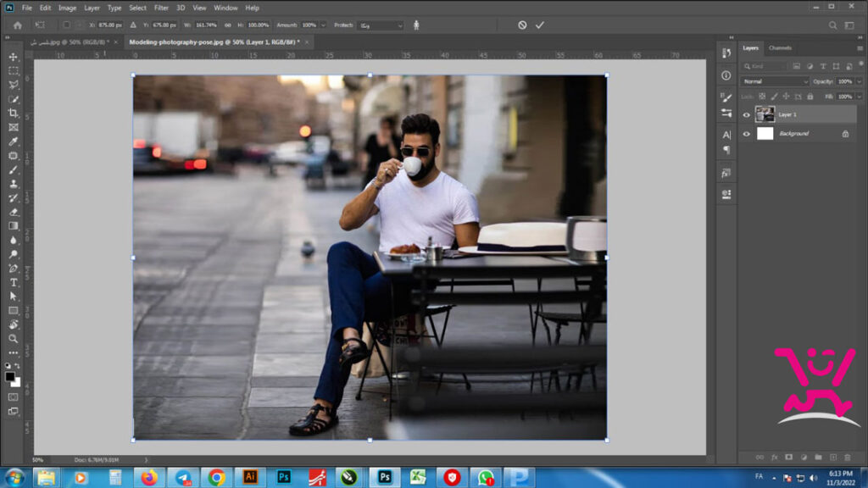The image size is (868, 488).
Task: Select the Rectangle shape tool
Action: [x=14, y=310]
